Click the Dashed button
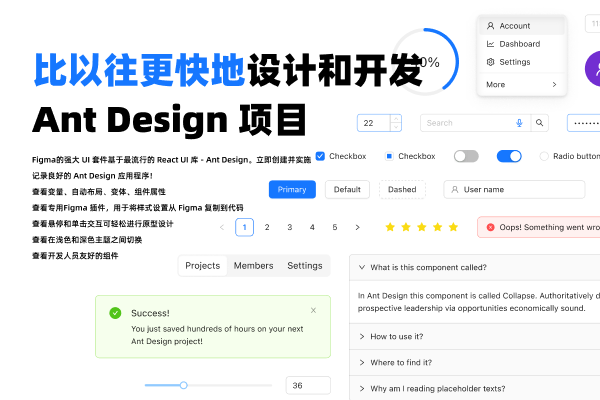Image resolution: width=600 pixels, height=400 pixels. tap(402, 189)
